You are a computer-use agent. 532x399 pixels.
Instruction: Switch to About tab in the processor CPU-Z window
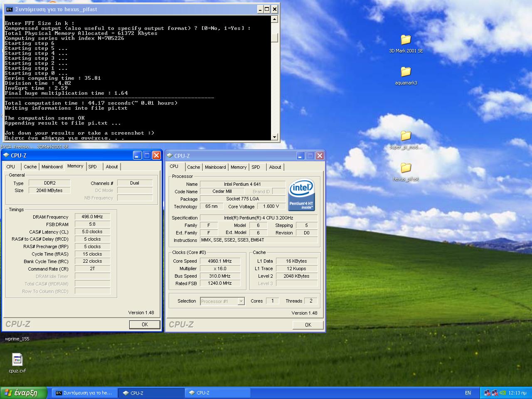[x=275, y=167]
